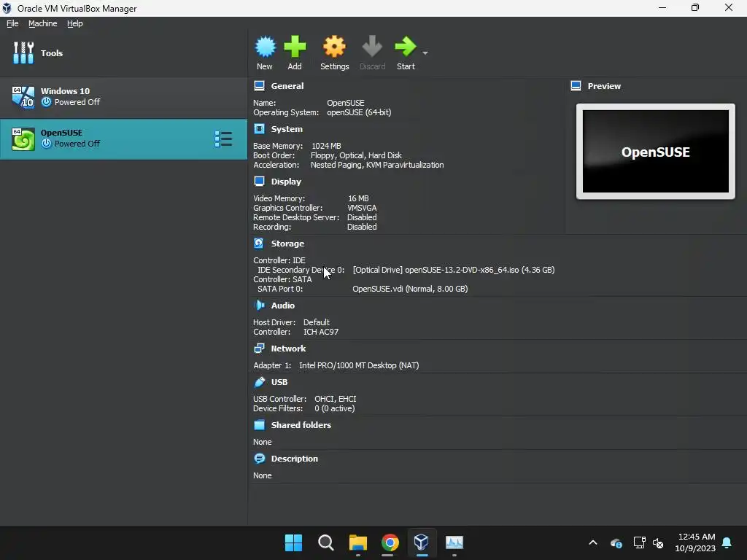Open the System section heading

287,129
